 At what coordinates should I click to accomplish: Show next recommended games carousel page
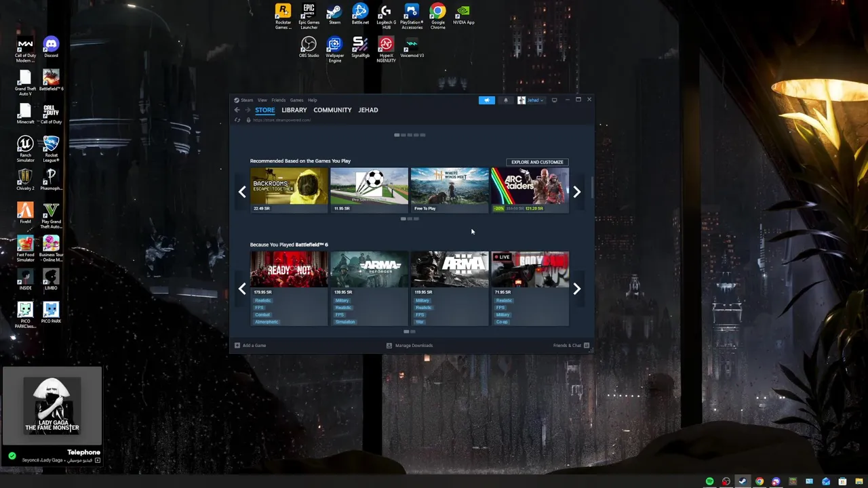pyautogui.click(x=576, y=192)
